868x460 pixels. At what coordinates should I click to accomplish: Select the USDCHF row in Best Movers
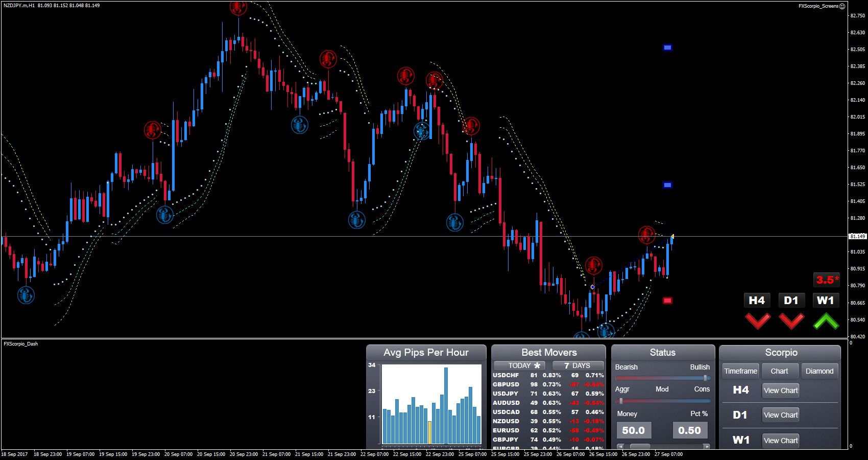[x=548, y=375]
